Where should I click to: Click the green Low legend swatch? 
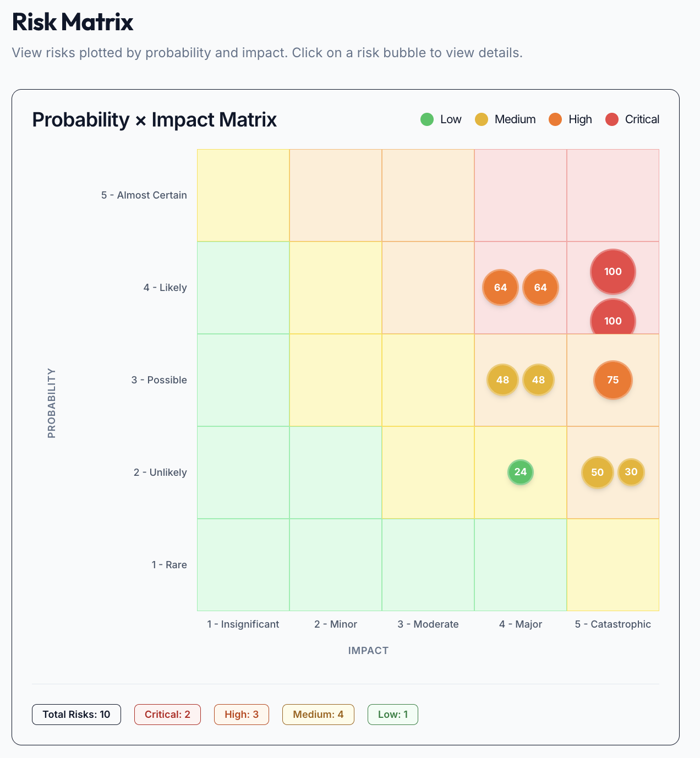(x=427, y=119)
